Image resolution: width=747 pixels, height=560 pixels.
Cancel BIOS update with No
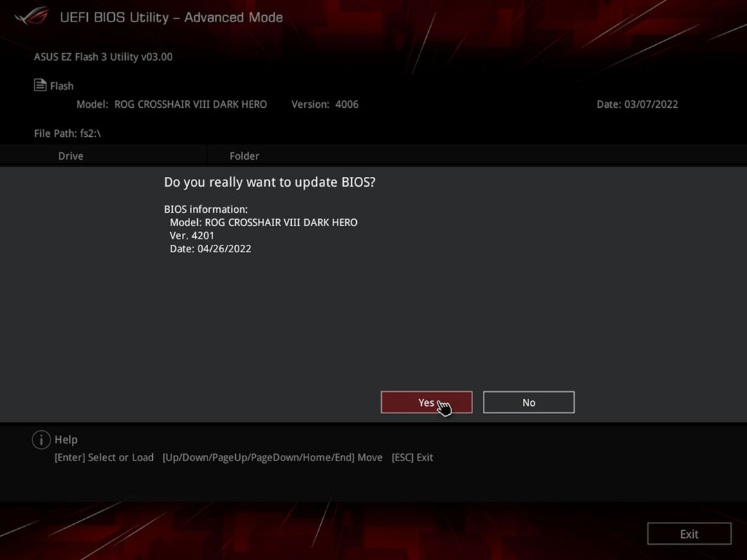click(x=528, y=402)
